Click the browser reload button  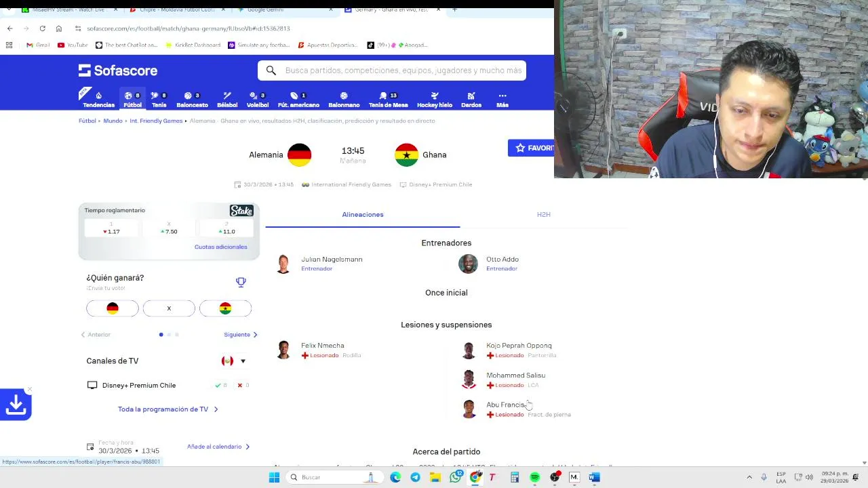[x=42, y=28]
